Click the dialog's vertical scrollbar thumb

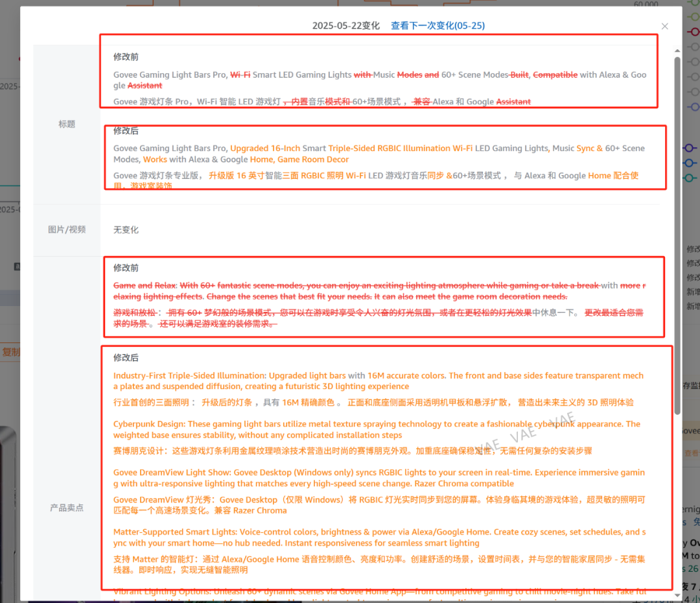tap(677, 236)
